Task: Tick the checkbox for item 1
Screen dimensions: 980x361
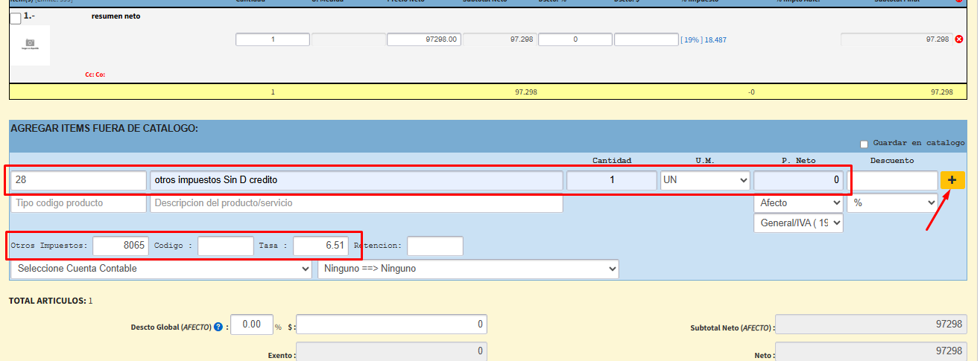Action: tap(16, 18)
